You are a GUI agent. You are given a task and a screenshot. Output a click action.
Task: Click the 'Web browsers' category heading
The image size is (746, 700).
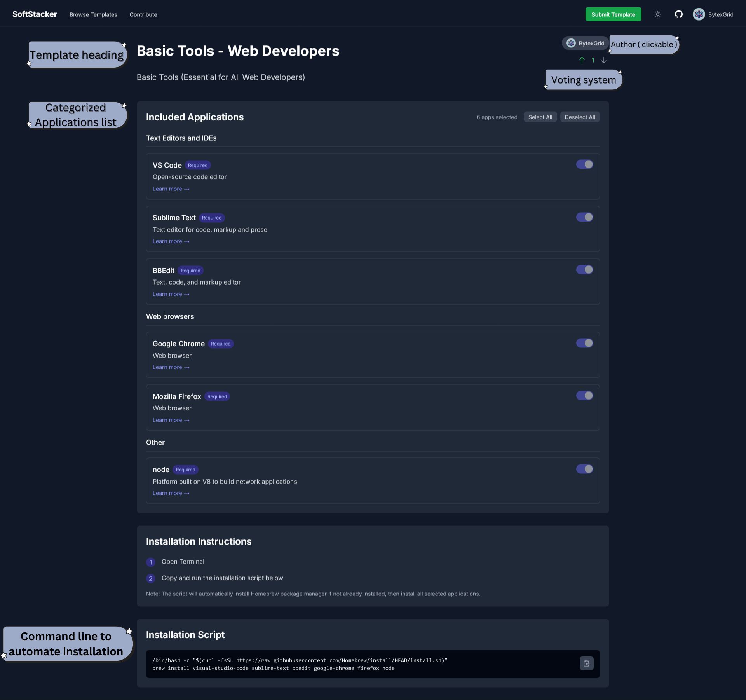tap(170, 316)
